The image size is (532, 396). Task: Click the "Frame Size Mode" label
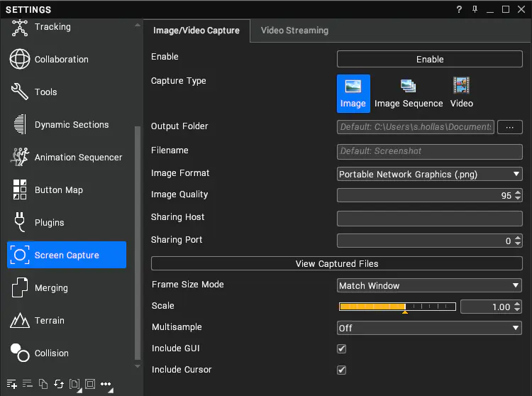click(x=188, y=285)
